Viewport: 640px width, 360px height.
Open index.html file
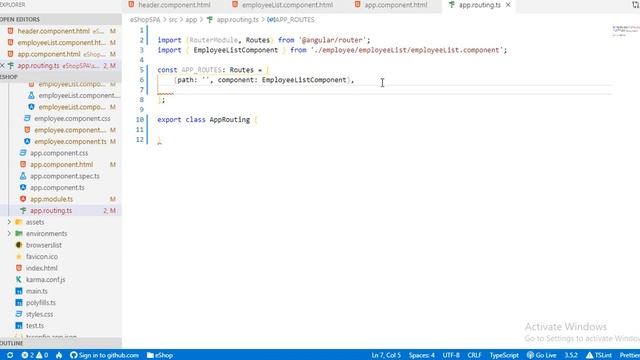[42, 268]
